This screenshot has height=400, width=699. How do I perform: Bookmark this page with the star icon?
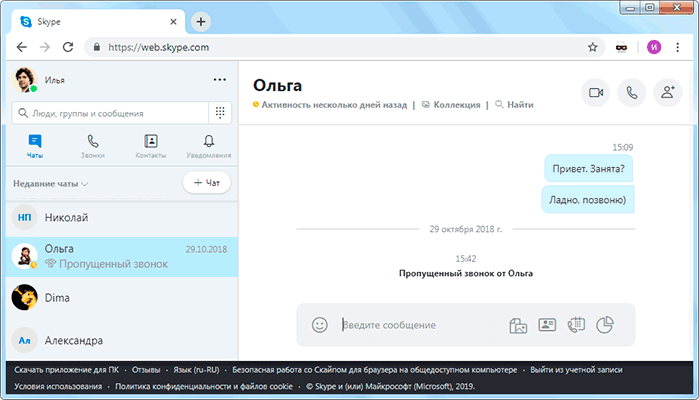[x=592, y=47]
